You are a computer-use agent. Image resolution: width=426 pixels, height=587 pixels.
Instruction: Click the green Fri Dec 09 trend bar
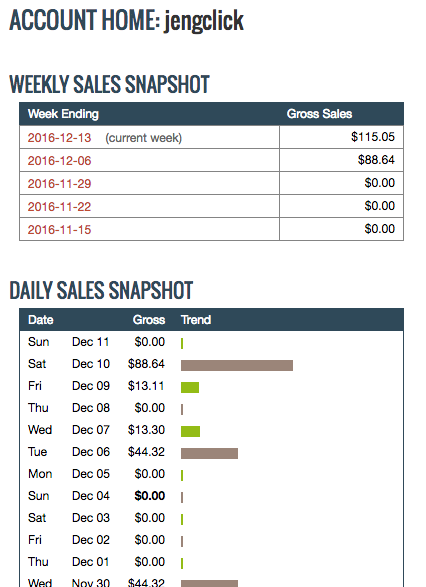tap(190, 387)
